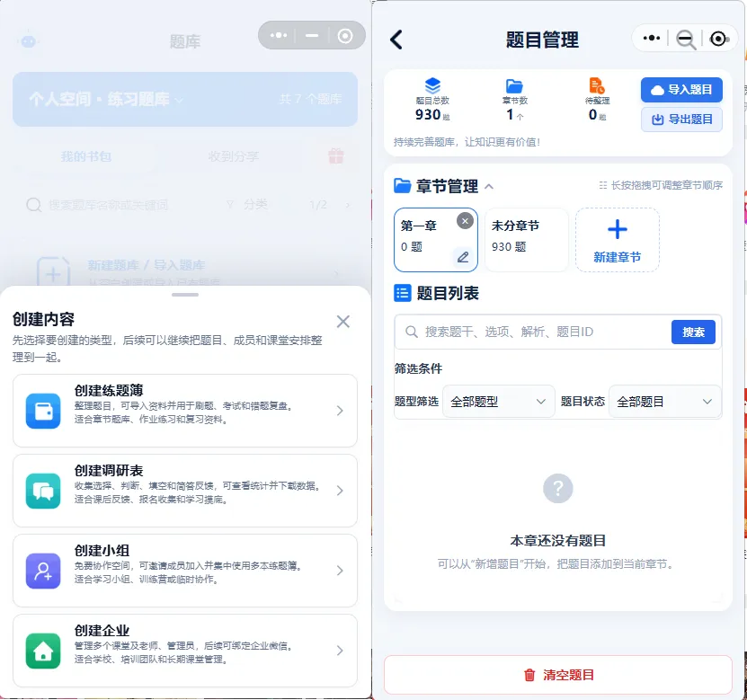Open 创建调研表 option
747x700 pixels.
[x=185, y=491]
